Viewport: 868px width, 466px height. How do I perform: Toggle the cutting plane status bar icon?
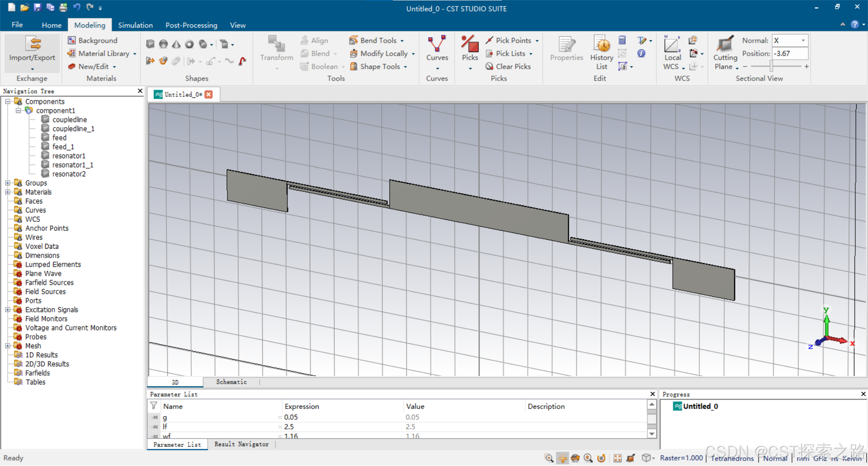(631, 458)
